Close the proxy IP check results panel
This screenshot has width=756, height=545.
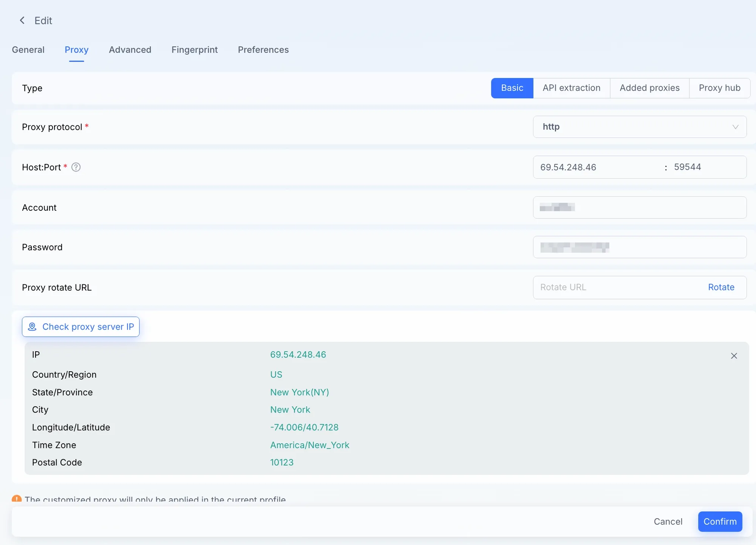734,355
